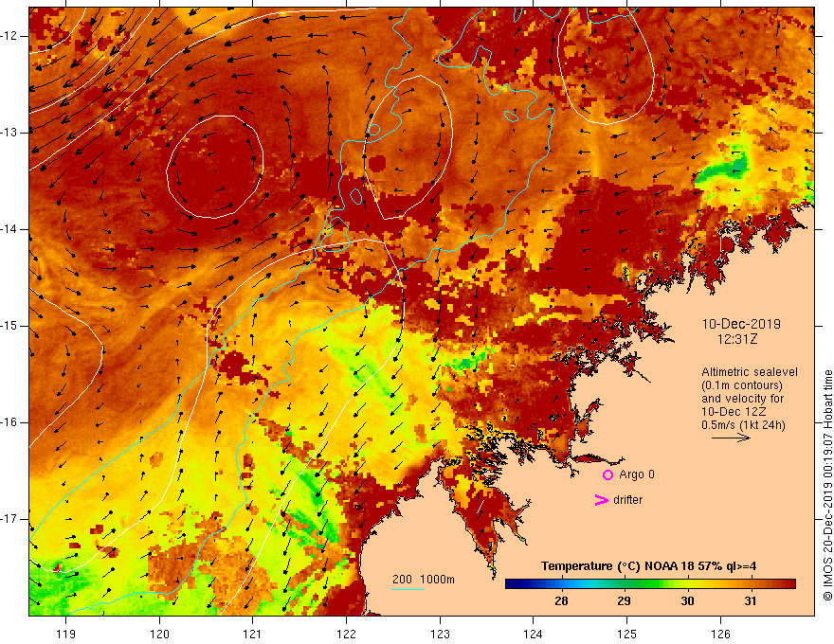The height and width of the screenshot is (644, 834).
Task: Click longitude axis label '120'
Action: pos(159,634)
